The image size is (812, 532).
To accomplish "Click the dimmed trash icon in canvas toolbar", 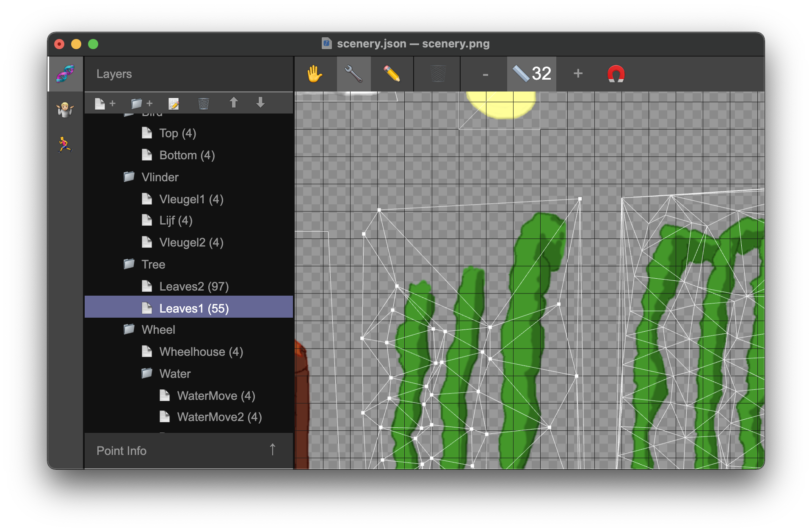I will (x=438, y=74).
